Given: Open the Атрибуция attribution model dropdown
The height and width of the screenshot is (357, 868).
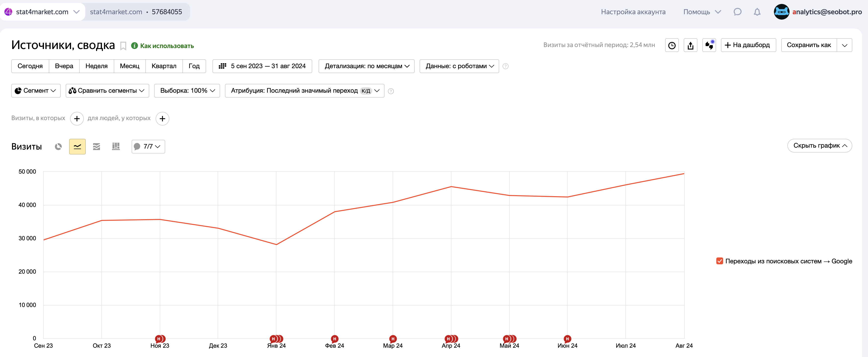Looking at the screenshot, I should 304,91.
